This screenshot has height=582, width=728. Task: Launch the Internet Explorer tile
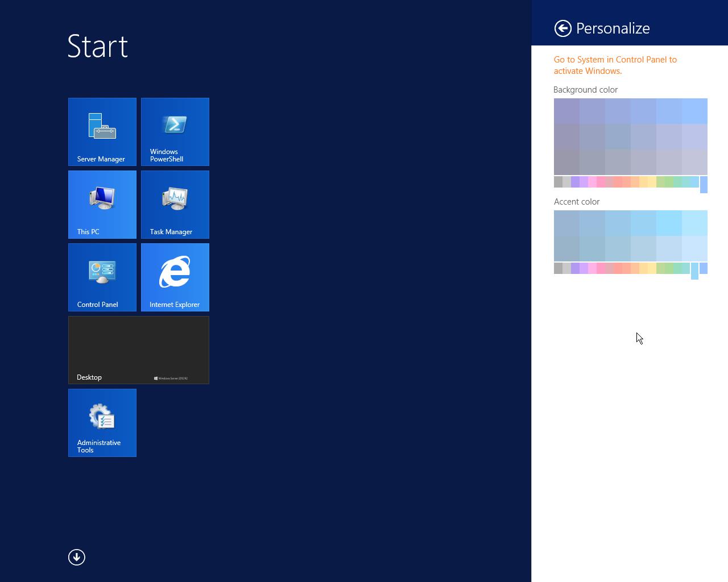[175, 277]
